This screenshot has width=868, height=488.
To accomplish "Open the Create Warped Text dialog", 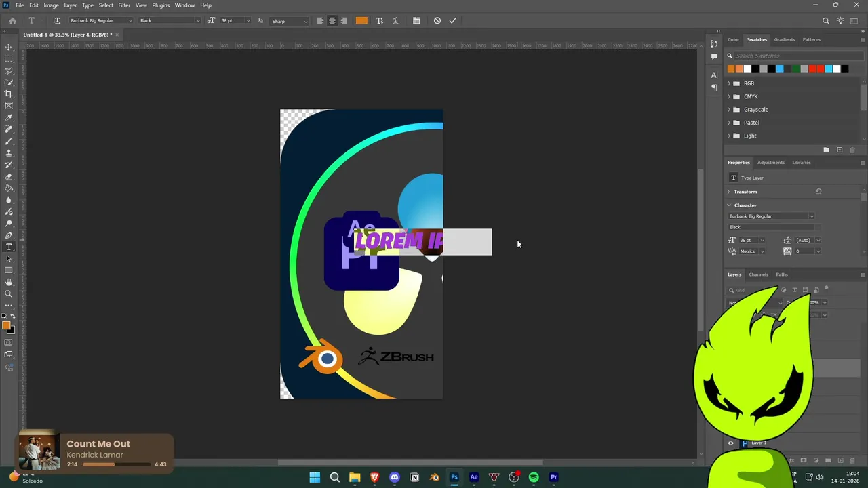I will pos(395,20).
